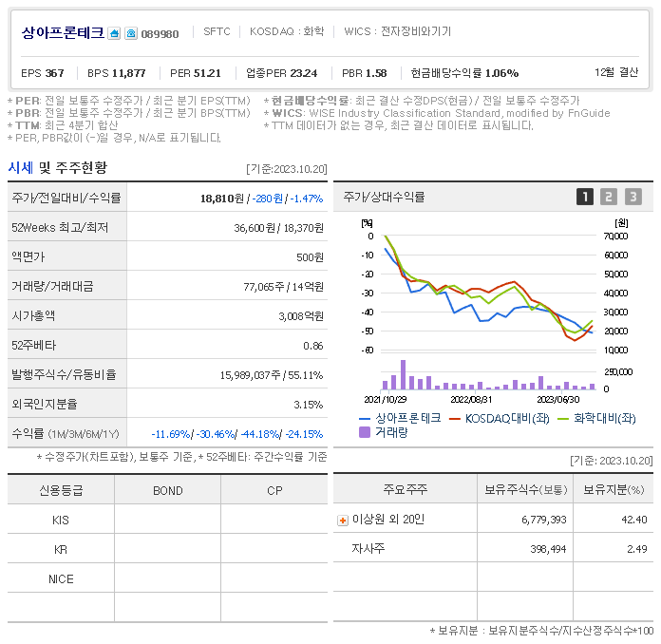Click the WICS : 전자장비와기기 text
The width and height of the screenshot is (661, 644).
coord(398,31)
